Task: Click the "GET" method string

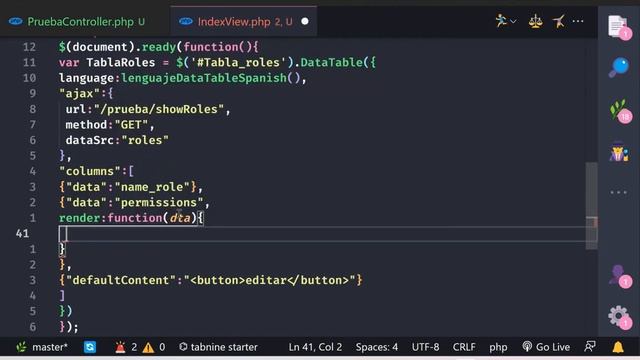Action: tap(131, 125)
